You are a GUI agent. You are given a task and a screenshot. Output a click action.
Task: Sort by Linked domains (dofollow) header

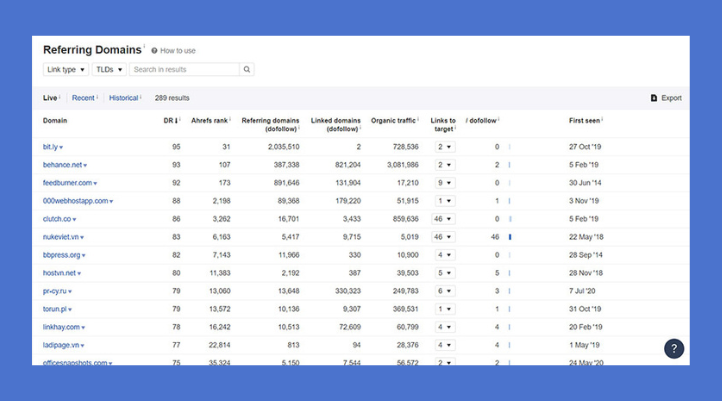point(336,125)
